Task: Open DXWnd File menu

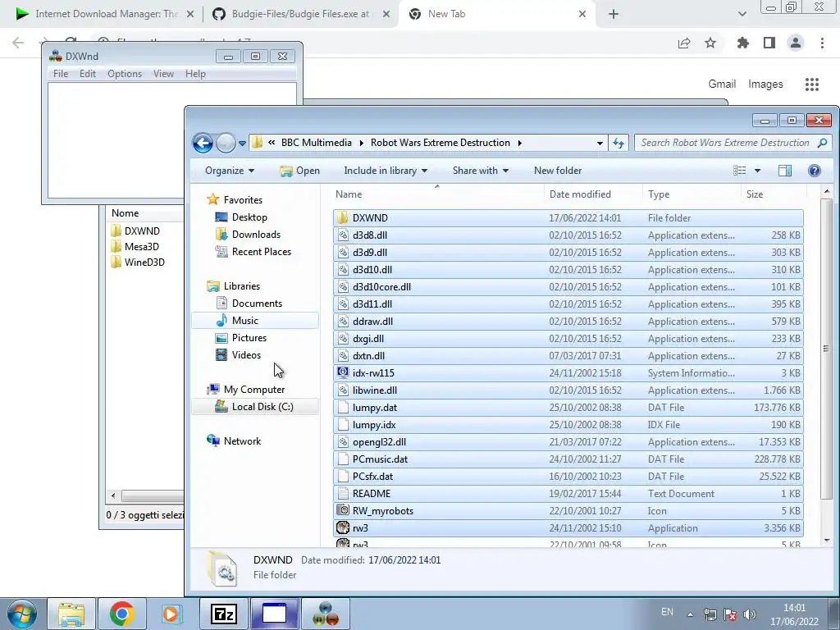Action: pos(61,73)
